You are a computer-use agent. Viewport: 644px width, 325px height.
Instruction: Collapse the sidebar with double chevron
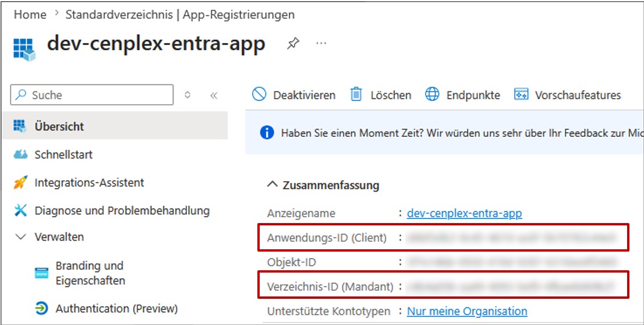(214, 96)
